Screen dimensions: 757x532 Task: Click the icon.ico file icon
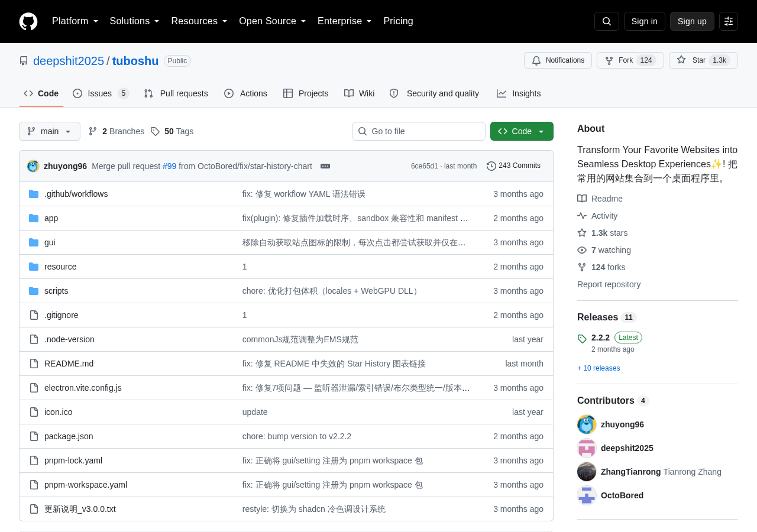tap(34, 412)
